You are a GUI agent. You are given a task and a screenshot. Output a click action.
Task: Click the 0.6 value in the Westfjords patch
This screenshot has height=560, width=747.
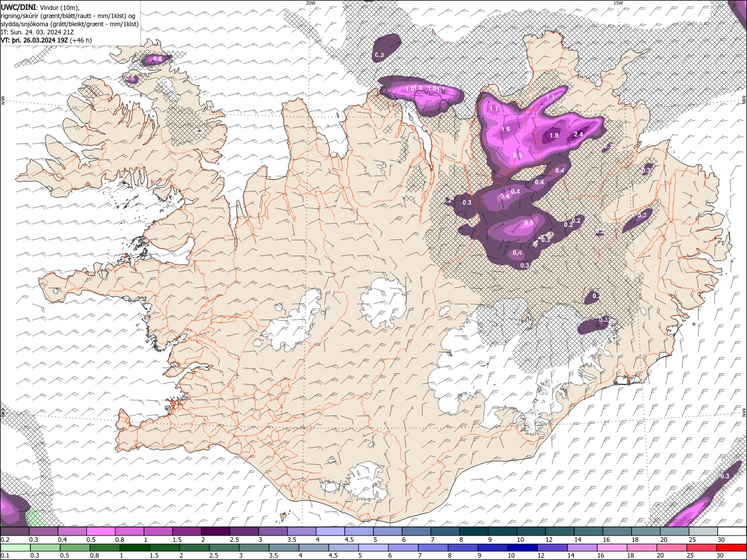click(x=158, y=60)
